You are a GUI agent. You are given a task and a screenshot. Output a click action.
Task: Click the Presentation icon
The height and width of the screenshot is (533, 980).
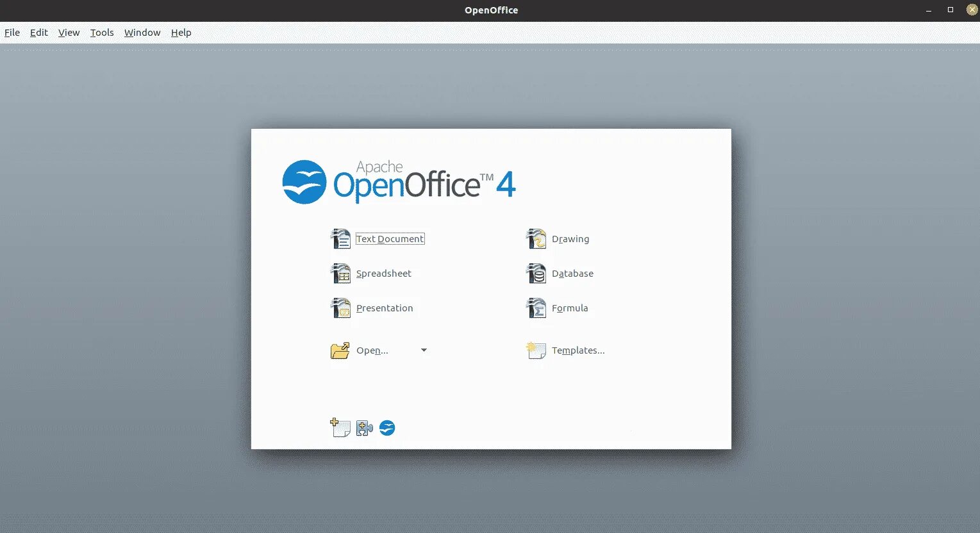[x=340, y=308]
